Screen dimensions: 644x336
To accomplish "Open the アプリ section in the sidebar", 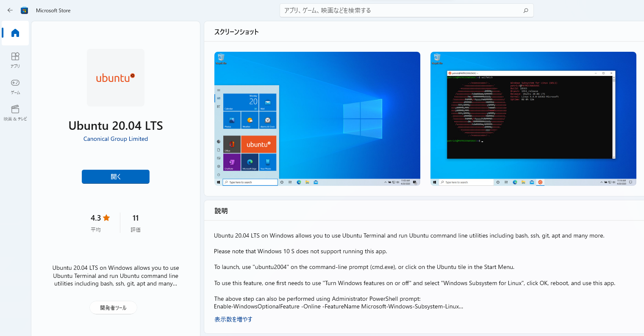I will [15, 59].
